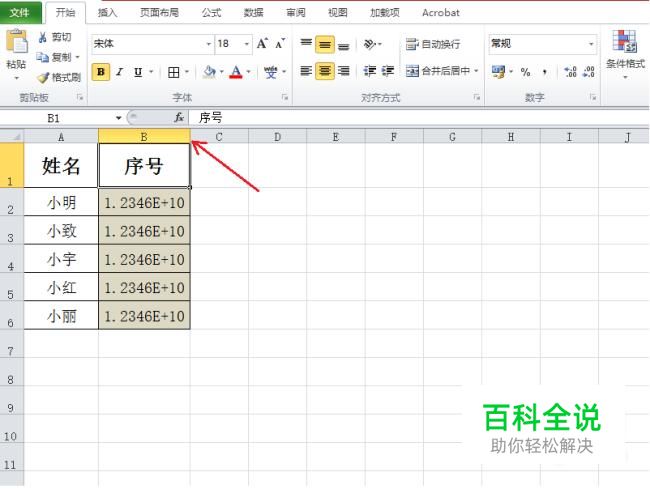Image resolution: width=650 pixels, height=489 pixels.
Task: Apply percent style
Action: 525,72
